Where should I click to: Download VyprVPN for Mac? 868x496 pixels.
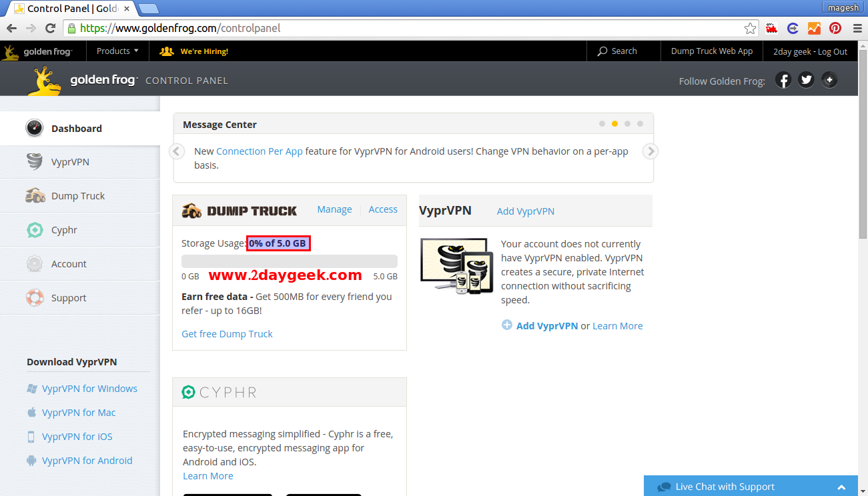tap(79, 413)
